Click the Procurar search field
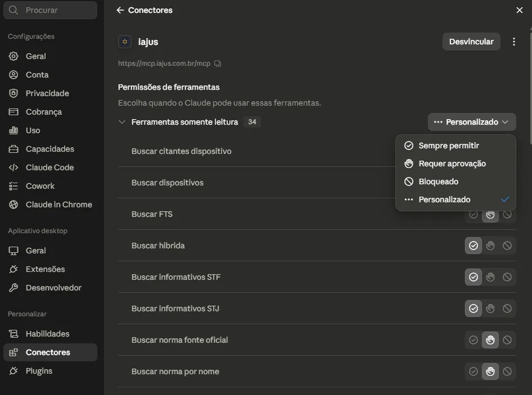The width and height of the screenshot is (532, 395). (50, 10)
